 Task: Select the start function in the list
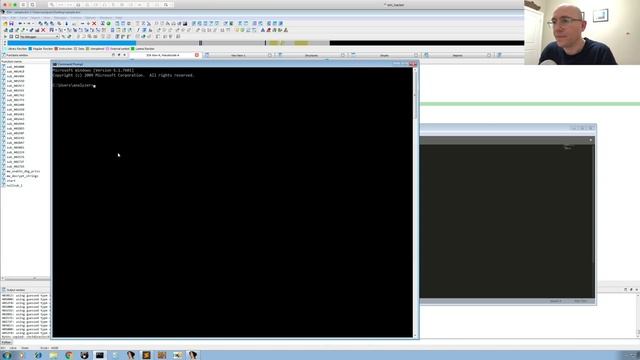[11, 181]
